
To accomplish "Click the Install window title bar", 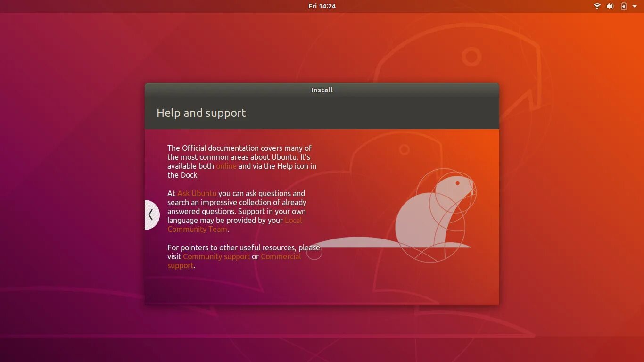I will (x=322, y=90).
